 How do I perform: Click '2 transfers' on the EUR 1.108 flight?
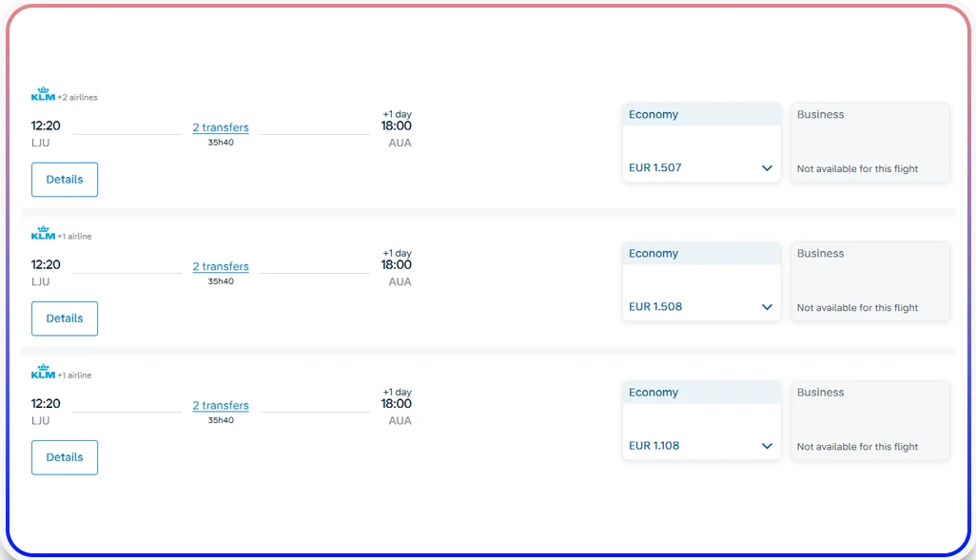220,404
